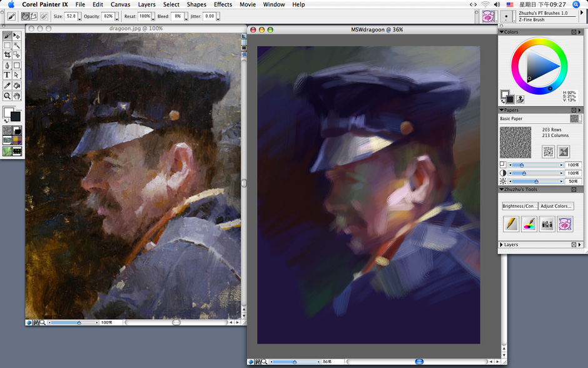588x368 pixels.
Task: Pick the Magic Wand tool
Action: click(16, 46)
